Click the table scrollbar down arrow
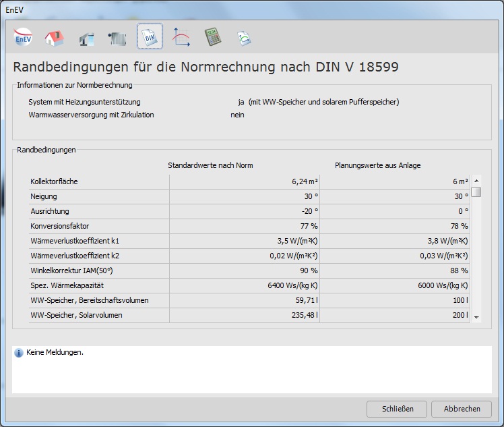 (476, 316)
